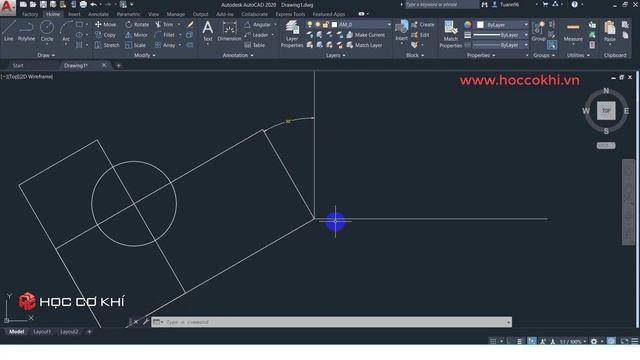Expand the Draw panel
640x360 pixels.
46,55
